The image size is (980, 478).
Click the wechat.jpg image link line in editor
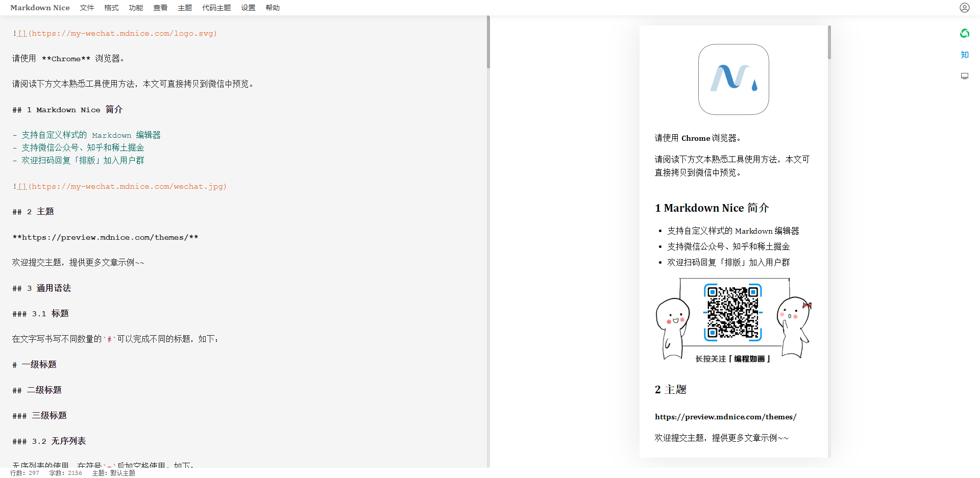pos(119,186)
